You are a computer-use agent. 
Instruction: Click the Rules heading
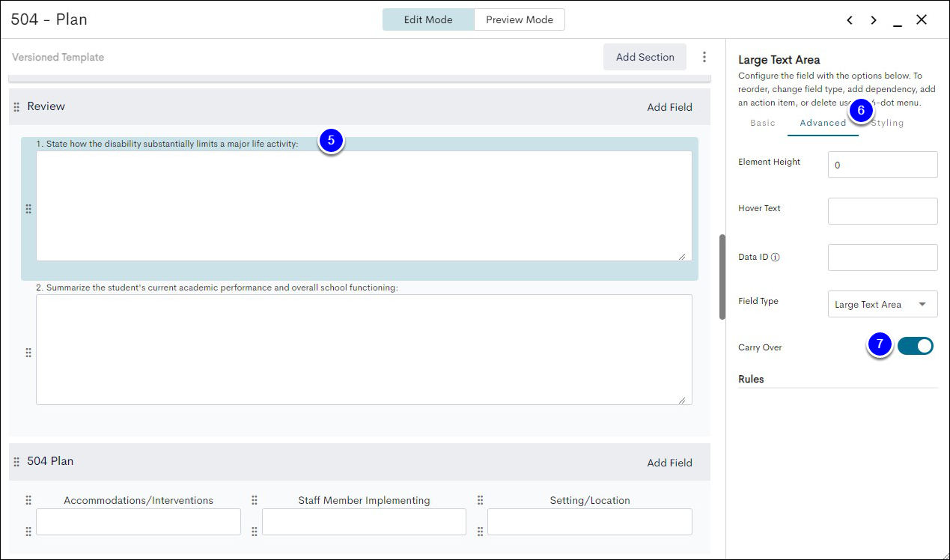pyautogui.click(x=751, y=379)
